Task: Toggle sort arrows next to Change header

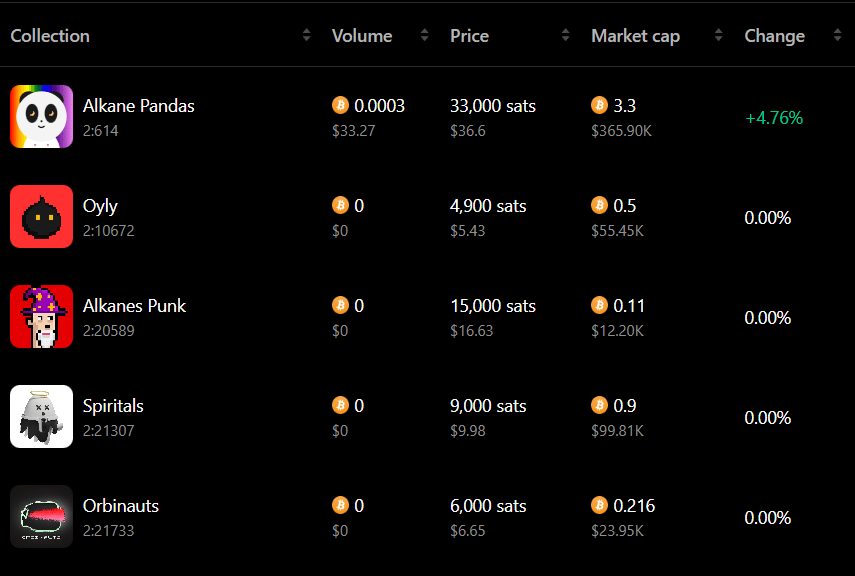Action: coord(838,35)
